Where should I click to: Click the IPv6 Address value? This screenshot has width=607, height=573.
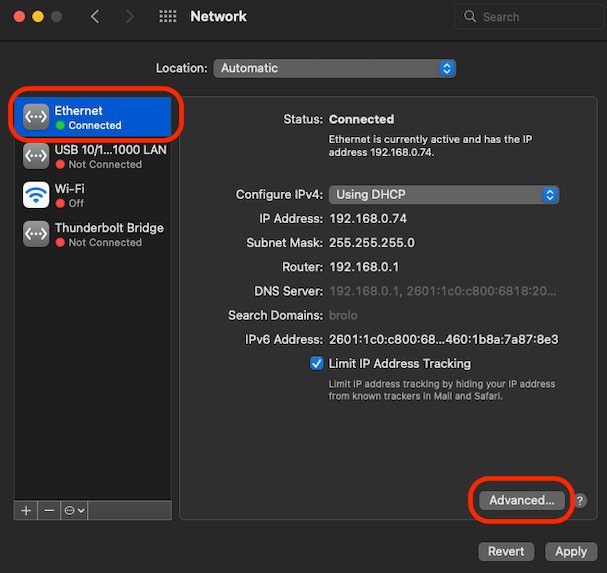coord(444,340)
